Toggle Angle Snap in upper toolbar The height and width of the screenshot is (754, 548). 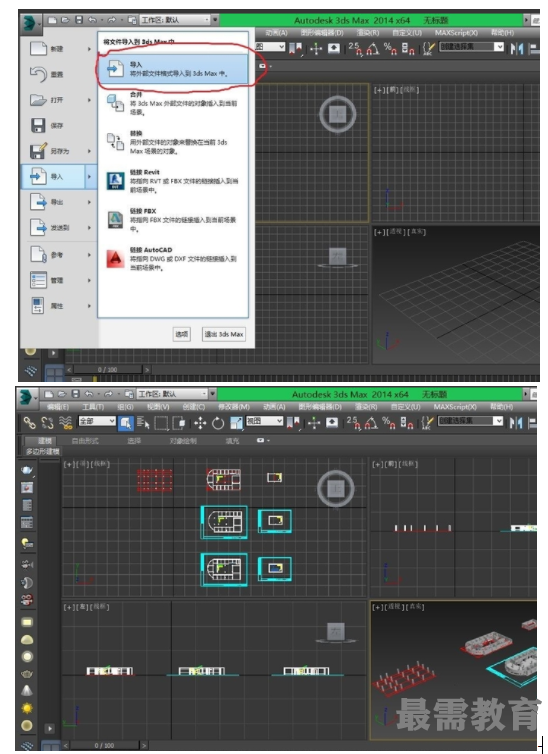point(373,49)
